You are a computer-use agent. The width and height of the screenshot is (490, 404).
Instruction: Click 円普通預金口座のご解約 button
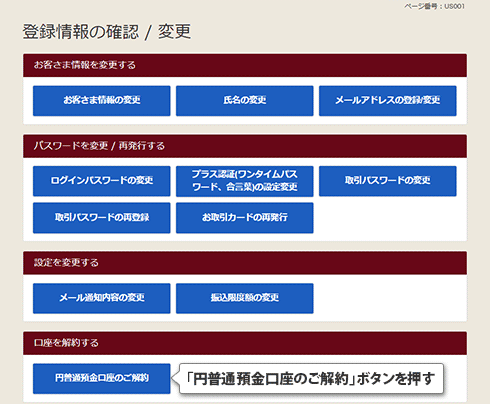102,378
